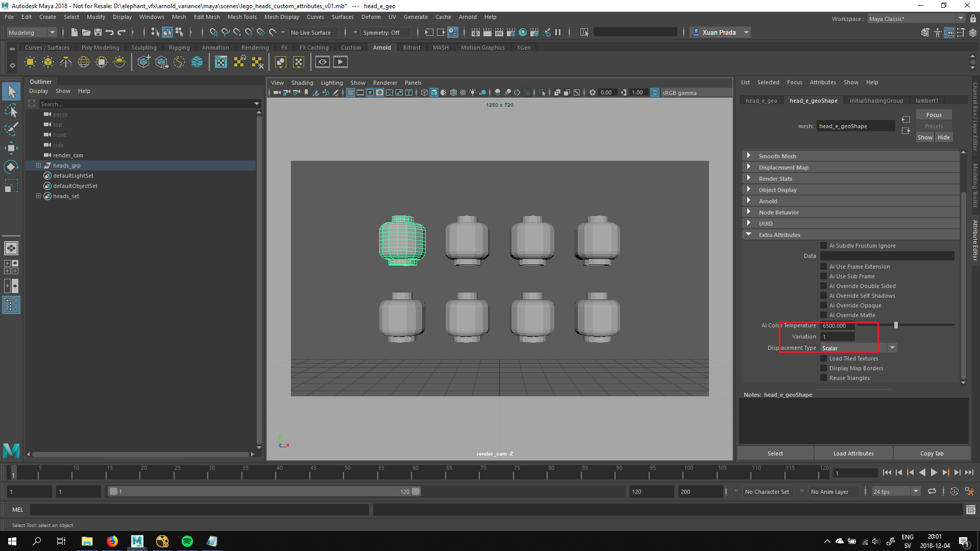Expand heads_grp in the Outliner

[x=38, y=165]
